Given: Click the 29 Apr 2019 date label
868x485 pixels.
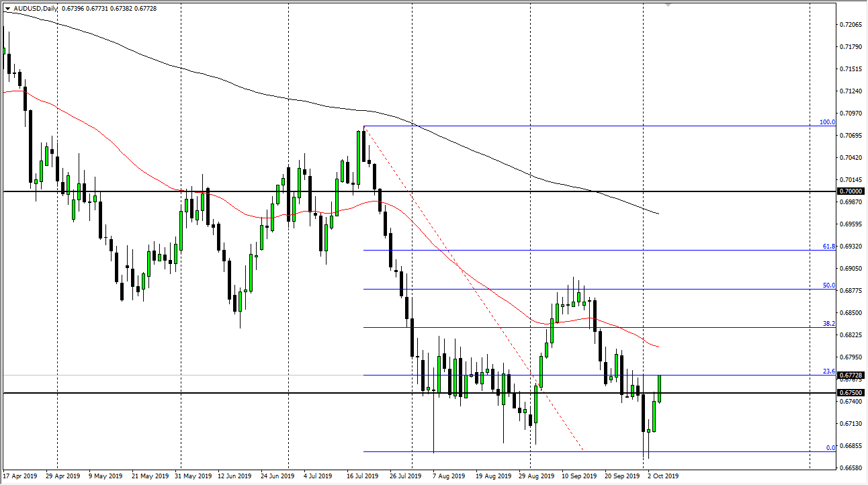Looking at the screenshot, I should click(x=62, y=476).
